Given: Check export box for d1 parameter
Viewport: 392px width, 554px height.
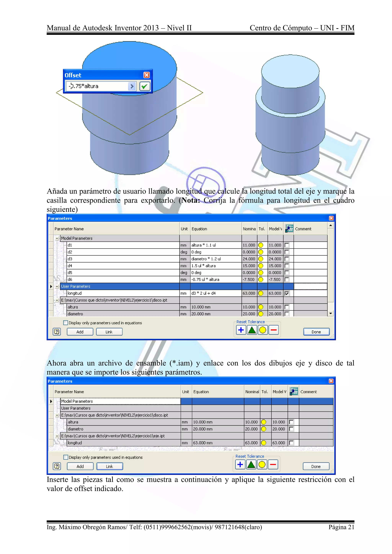Looking at the screenshot, I should [287, 245].
